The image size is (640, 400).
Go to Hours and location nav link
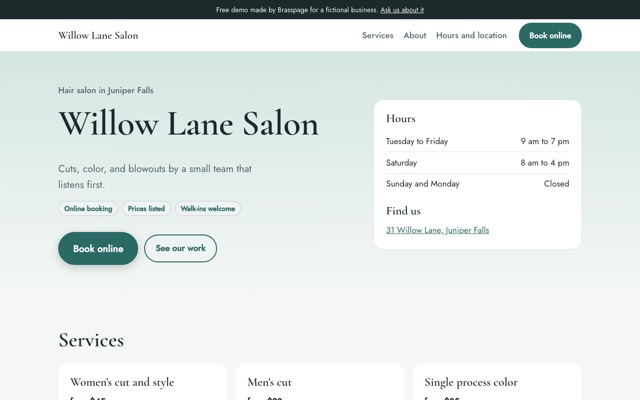tap(471, 36)
